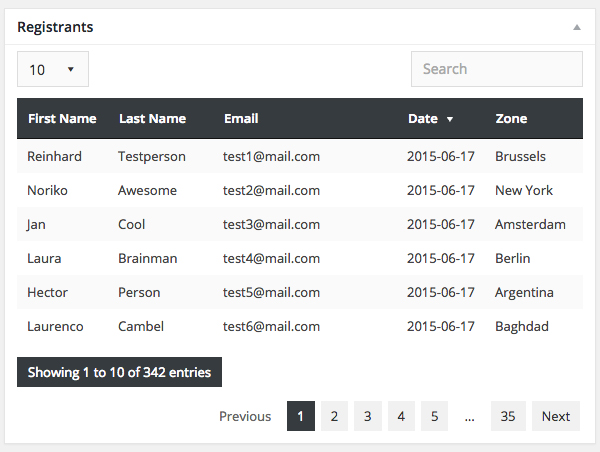Click the Previous page button
Image resolution: width=600 pixels, height=452 pixels.
coord(245,416)
